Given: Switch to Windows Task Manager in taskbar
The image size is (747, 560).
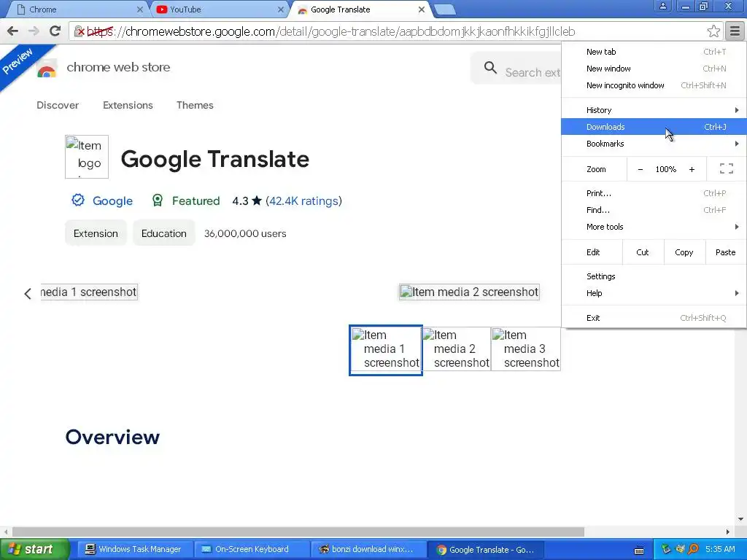Looking at the screenshot, I should [x=134, y=549].
